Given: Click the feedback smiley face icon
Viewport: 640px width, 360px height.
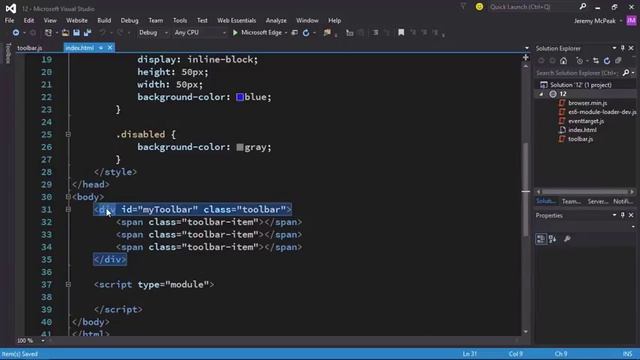Looking at the screenshot, I should (x=480, y=7).
